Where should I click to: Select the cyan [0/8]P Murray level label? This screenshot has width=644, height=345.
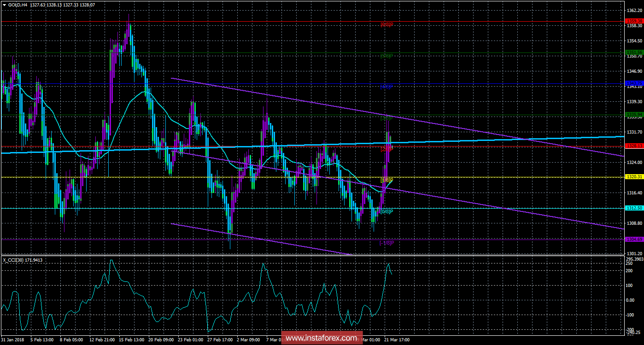coord(386,211)
